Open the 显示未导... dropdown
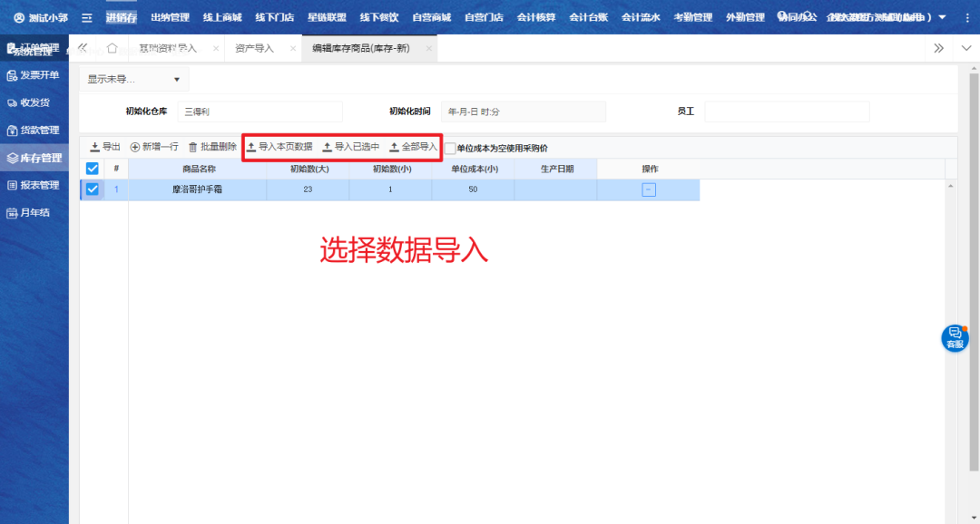 point(133,80)
